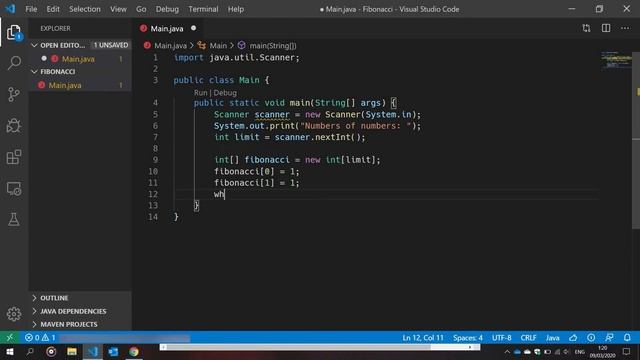Change the CRLF line ending
Image resolution: width=640 pixels, height=360 pixels.
point(528,338)
